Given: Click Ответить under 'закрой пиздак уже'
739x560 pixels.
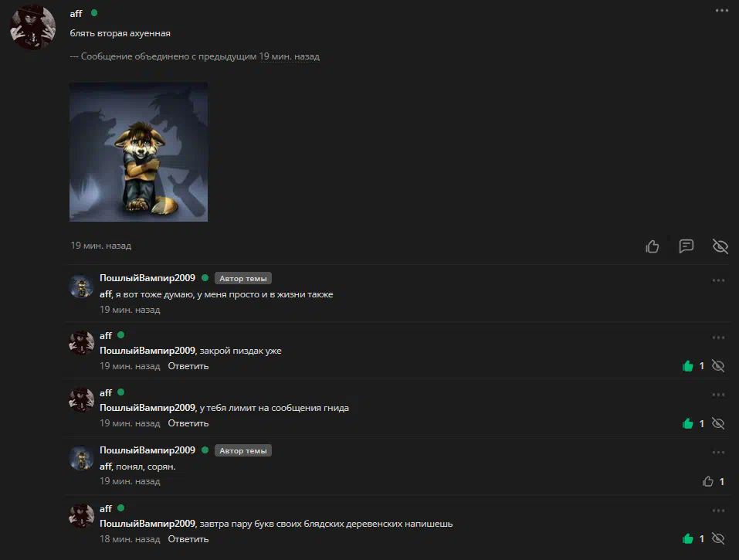Looking at the screenshot, I should (188, 366).
